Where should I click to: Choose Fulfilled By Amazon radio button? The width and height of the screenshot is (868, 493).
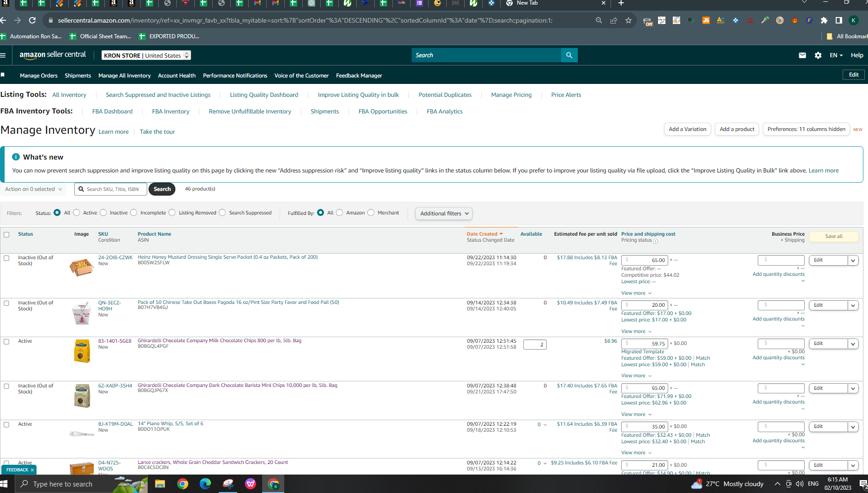coord(340,213)
